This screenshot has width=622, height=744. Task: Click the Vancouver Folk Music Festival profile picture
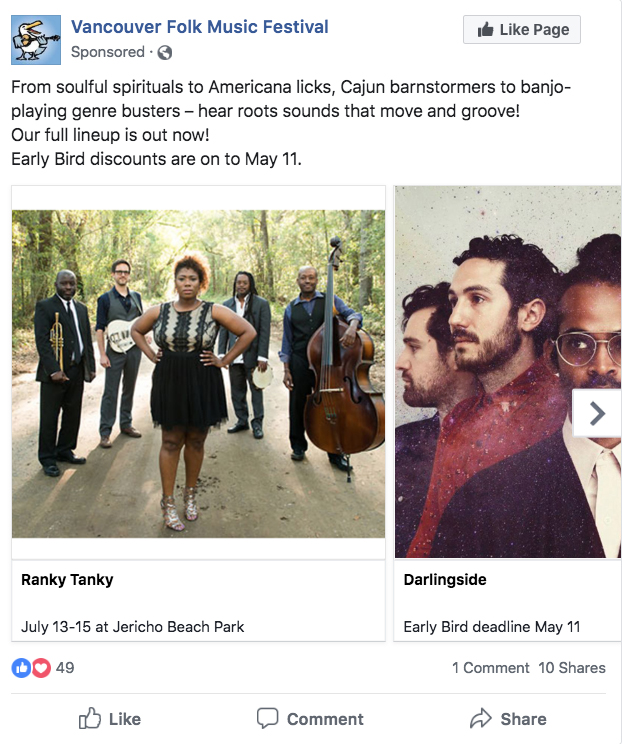36,40
